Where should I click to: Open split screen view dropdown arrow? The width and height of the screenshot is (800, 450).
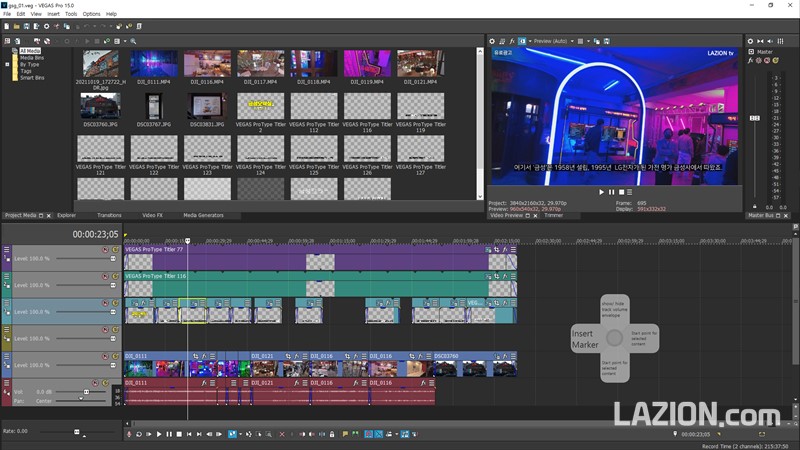click(x=530, y=41)
